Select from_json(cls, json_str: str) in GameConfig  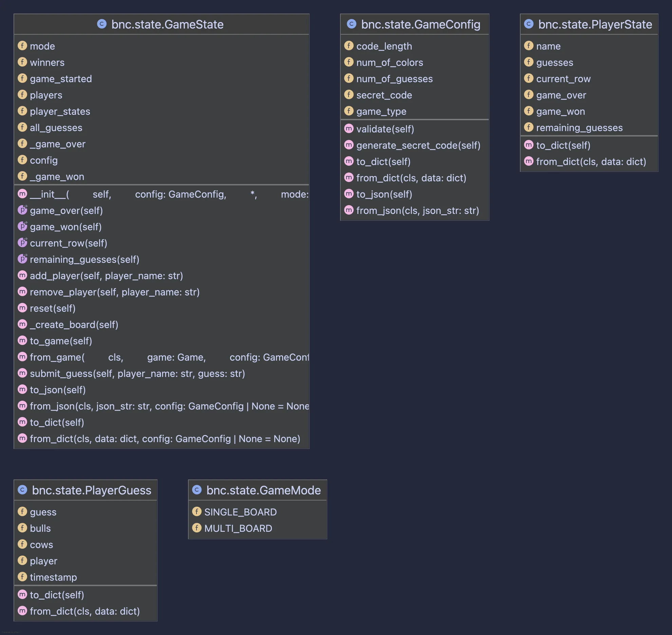point(417,211)
